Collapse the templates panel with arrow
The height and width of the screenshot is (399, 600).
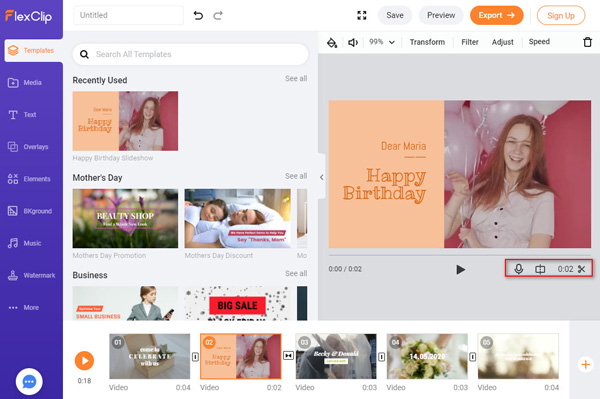(x=321, y=177)
